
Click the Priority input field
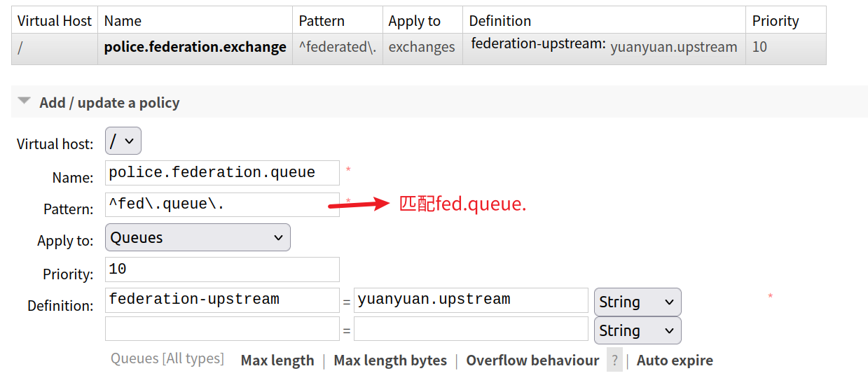[x=222, y=269]
